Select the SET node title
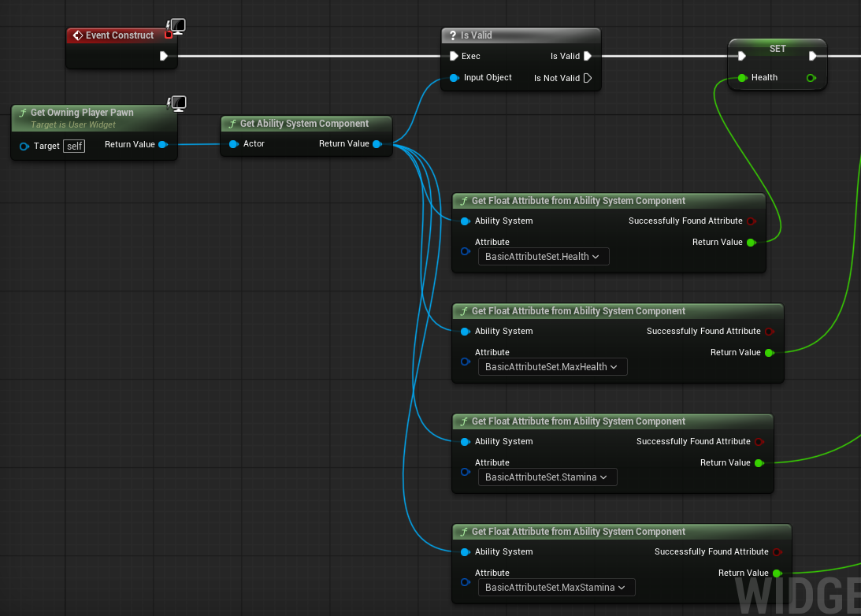861x616 pixels. coord(777,48)
